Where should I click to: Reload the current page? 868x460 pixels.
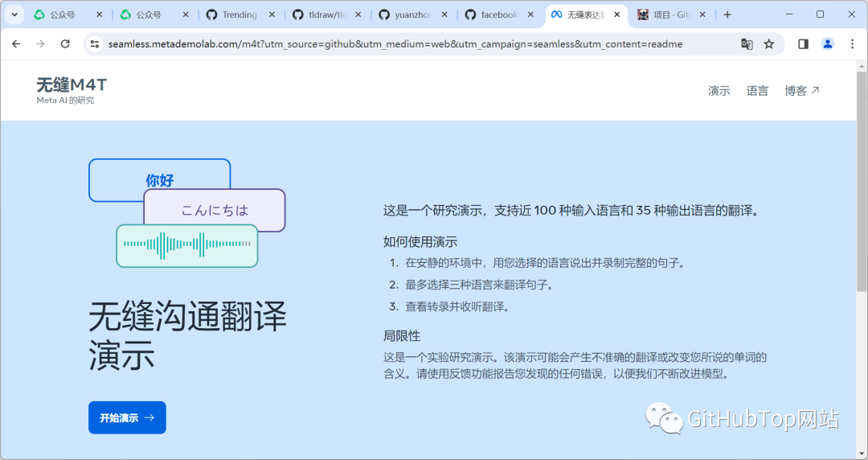coord(65,43)
